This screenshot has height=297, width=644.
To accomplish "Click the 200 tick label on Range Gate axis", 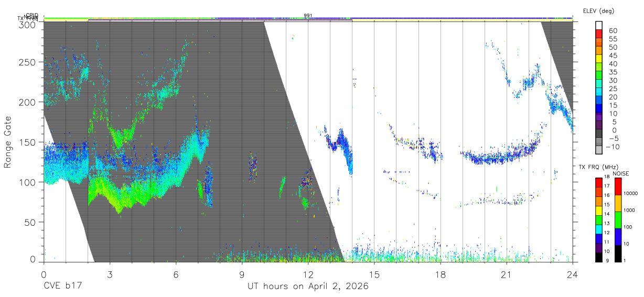I will tap(27, 102).
